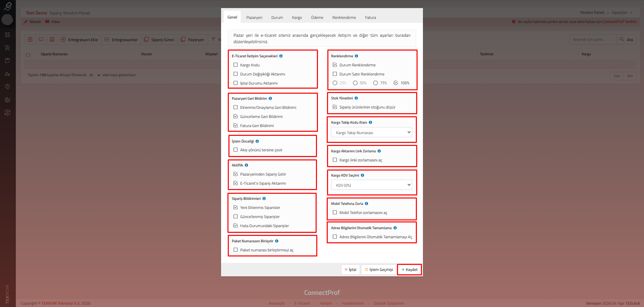Click the İptal cancel button
Image resolution: width=644 pixels, height=307 pixels.
(351, 270)
